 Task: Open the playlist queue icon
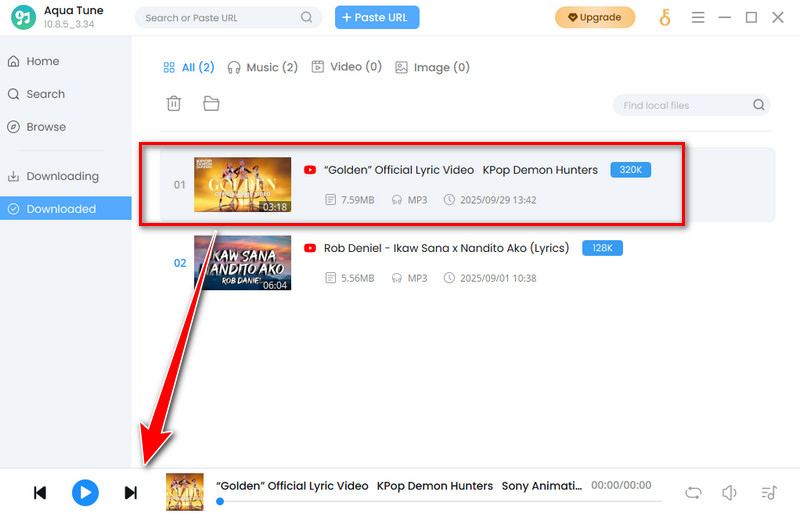click(x=769, y=493)
